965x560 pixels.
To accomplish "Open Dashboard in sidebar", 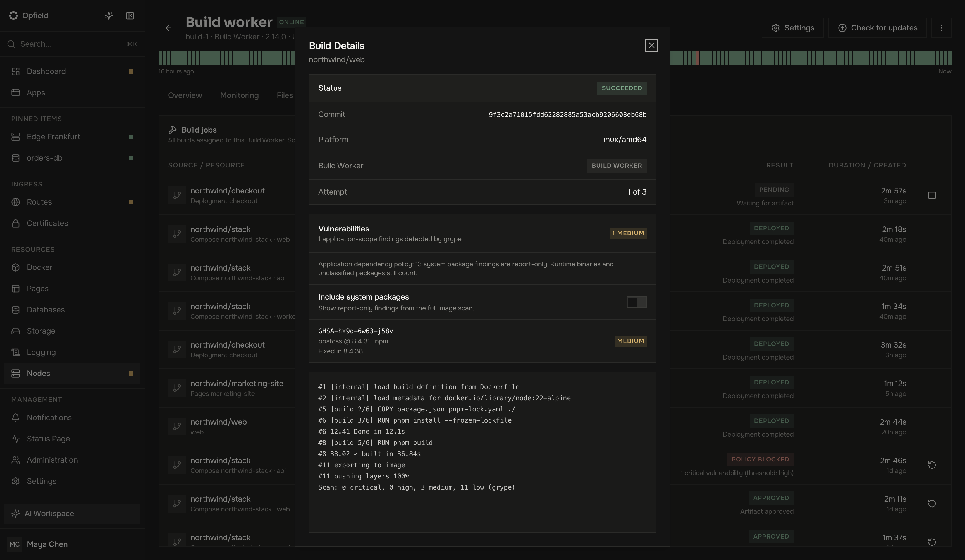I will pyautogui.click(x=72, y=71).
